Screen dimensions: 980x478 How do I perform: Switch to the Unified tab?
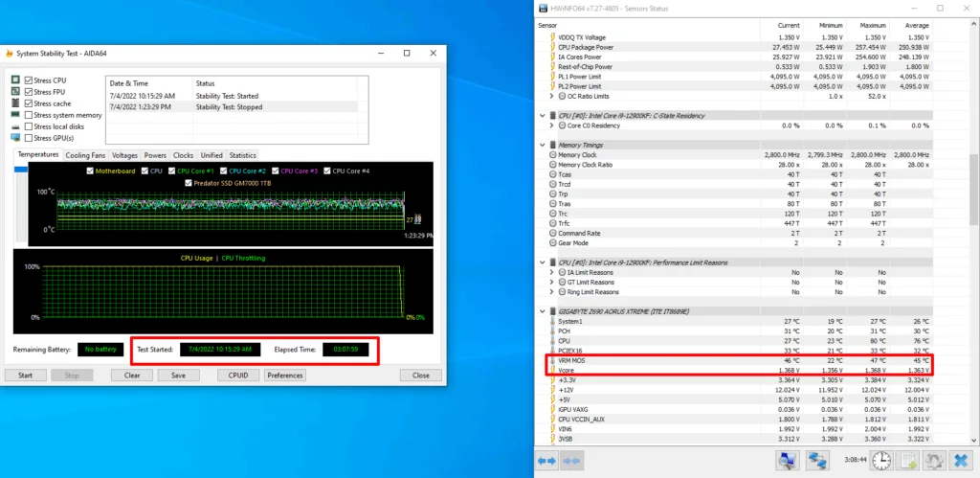(x=212, y=155)
